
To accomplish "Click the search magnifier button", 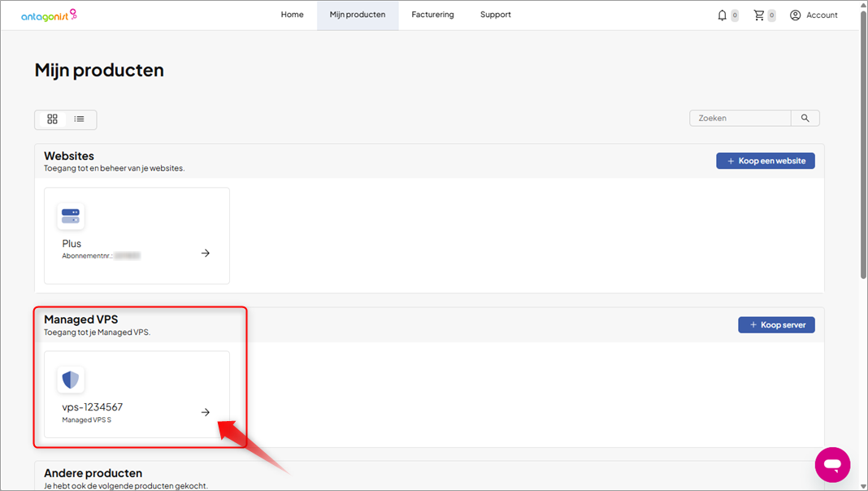I will click(x=805, y=118).
